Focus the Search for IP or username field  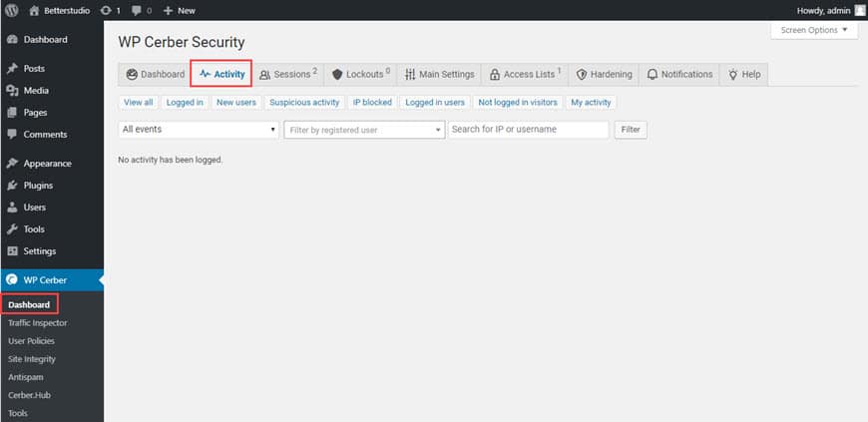[528, 130]
